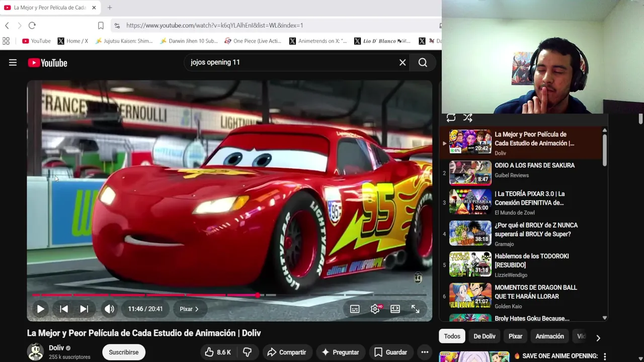Image resolution: width=644 pixels, height=362 pixels.
Task: Open options for SAVE ONE ANIME OPENING video
Action: [x=605, y=356]
